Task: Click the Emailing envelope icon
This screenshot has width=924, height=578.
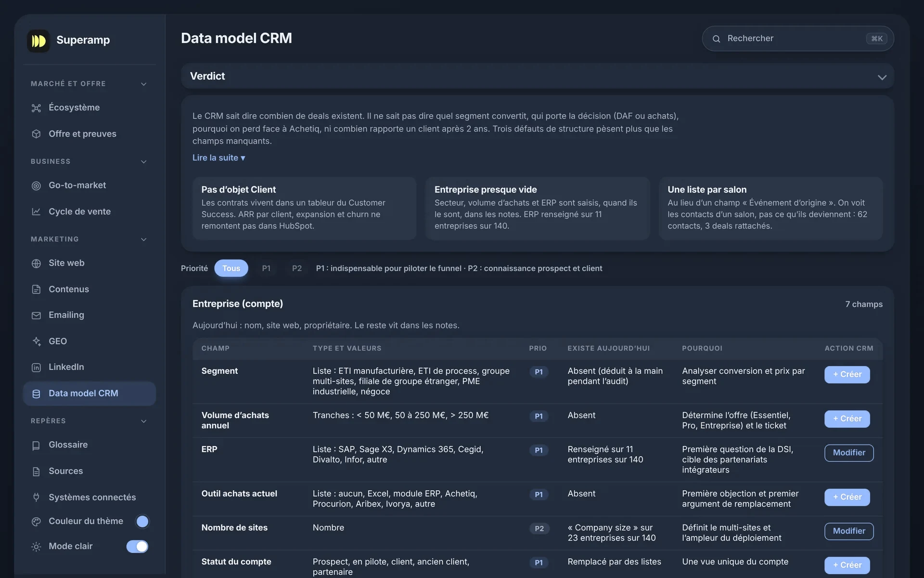Action: pyautogui.click(x=36, y=315)
